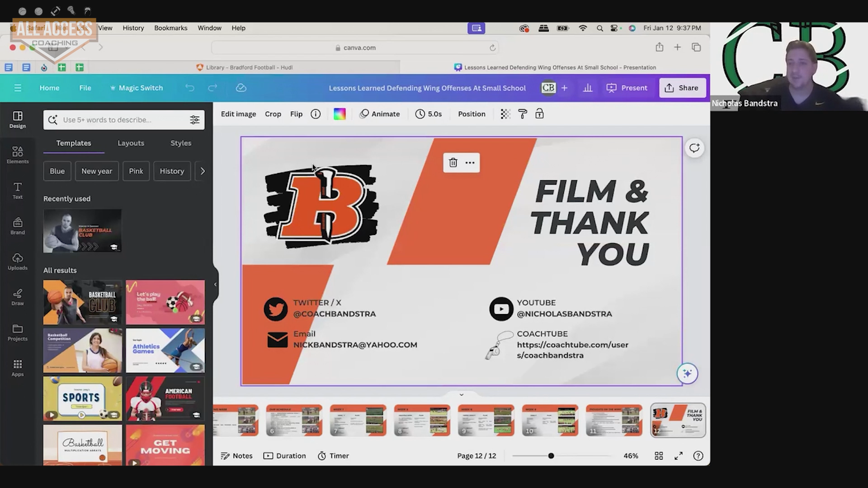Open the Elements sidebar panel
Viewport: 868px width, 488px height.
click(18, 155)
